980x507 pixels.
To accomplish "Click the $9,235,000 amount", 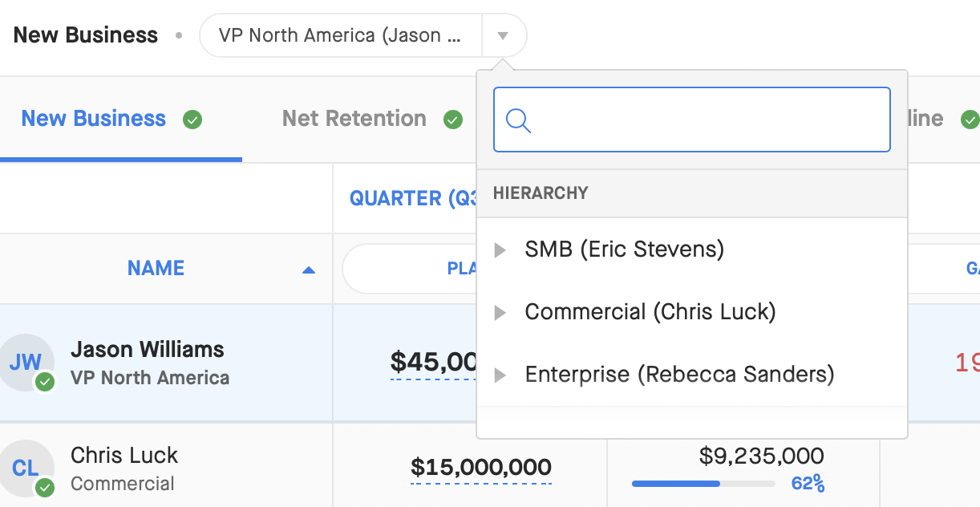I will coord(762,456).
